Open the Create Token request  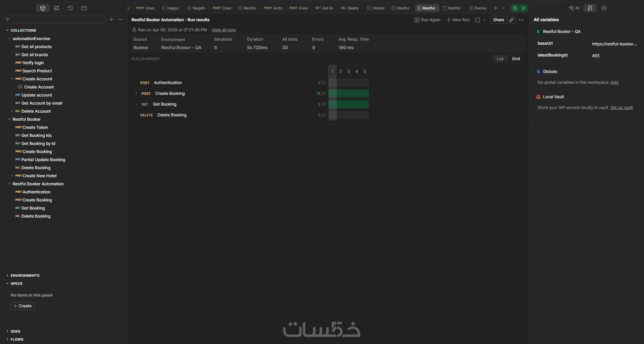tap(35, 127)
